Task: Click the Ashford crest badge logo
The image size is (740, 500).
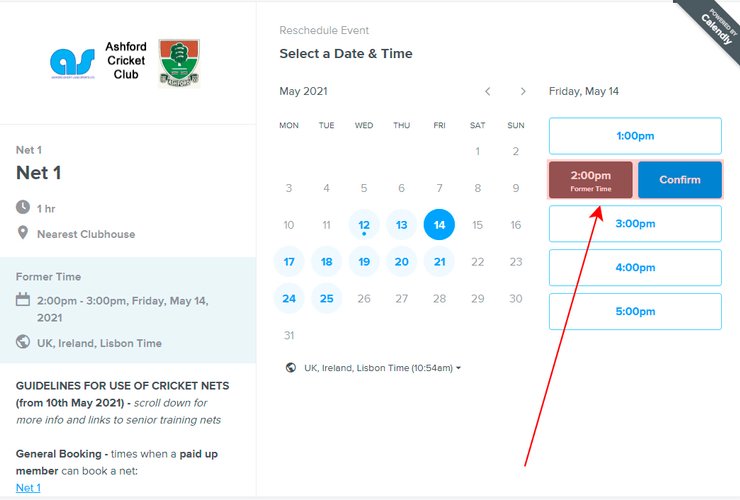Action: 179,62
